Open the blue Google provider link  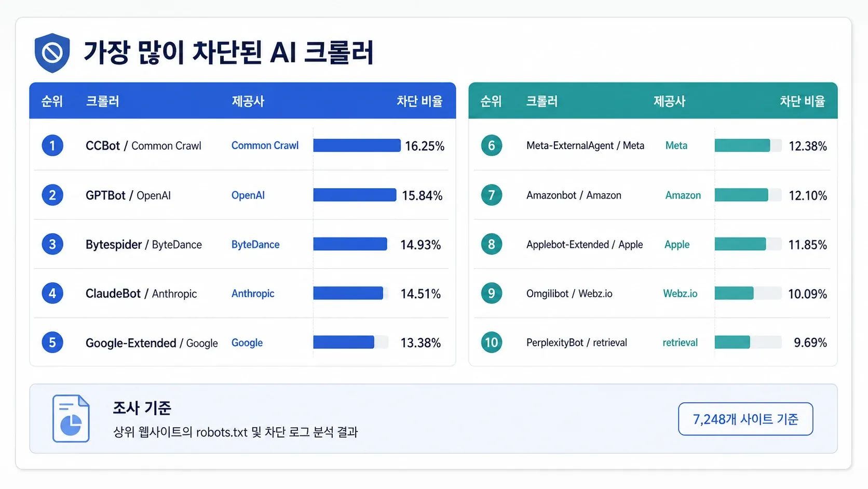(x=247, y=343)
